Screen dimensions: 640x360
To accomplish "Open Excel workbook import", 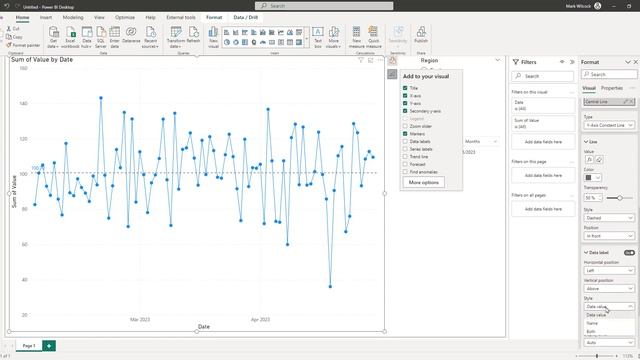I will (70, 37).
